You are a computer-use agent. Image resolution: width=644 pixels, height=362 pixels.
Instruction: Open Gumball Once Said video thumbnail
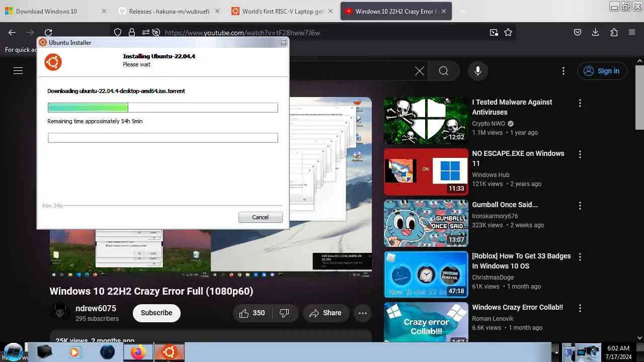click(426, 223)
